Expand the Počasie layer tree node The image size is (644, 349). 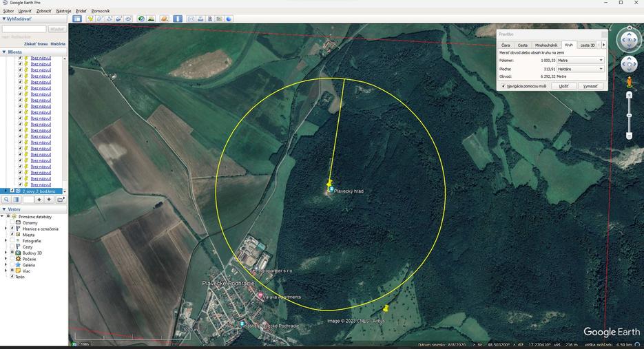pyautogui.click(x=6, y=259)
